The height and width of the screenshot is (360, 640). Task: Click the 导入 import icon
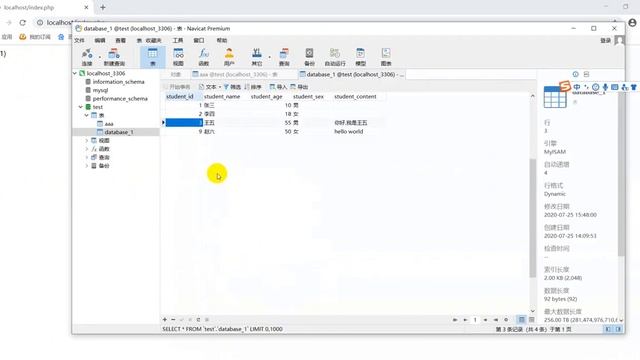[x=278, y=87]
